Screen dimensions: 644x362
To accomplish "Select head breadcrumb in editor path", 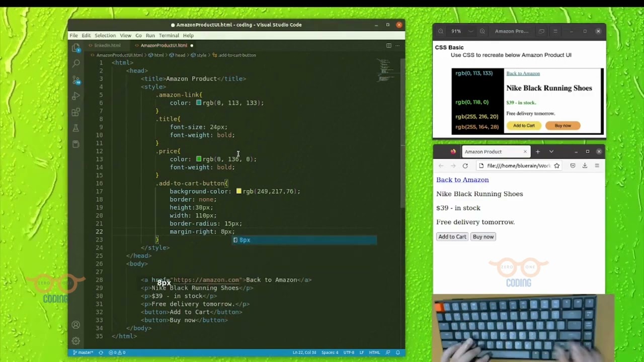I will (x=178, y=55).
